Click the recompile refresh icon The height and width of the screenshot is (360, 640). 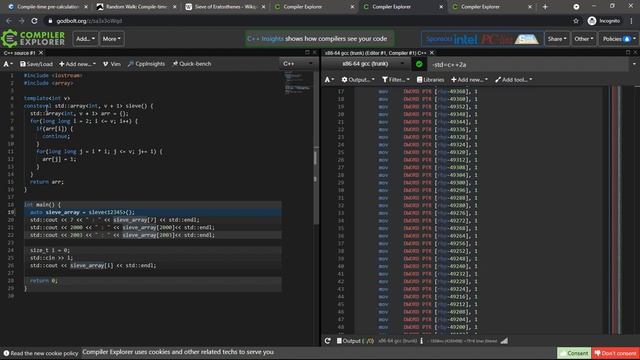[327, 341]
